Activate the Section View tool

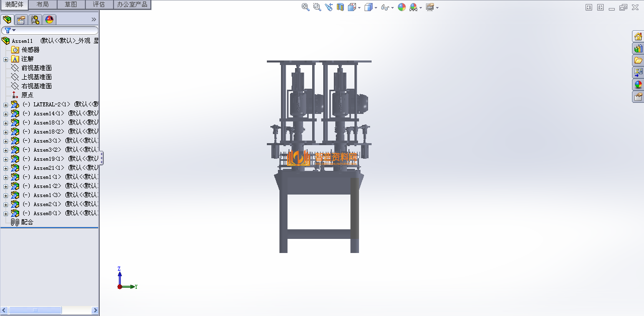coord(340,7)
